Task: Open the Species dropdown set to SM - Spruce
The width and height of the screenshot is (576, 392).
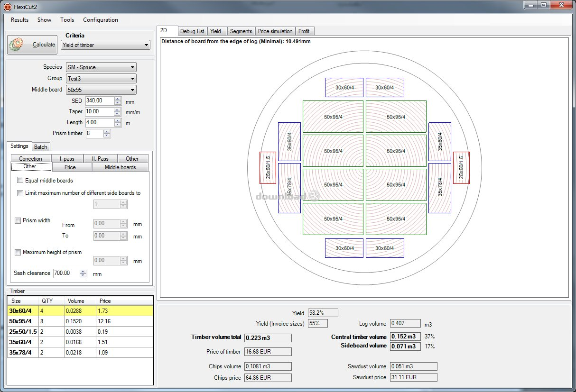Action: pos(101,67)
